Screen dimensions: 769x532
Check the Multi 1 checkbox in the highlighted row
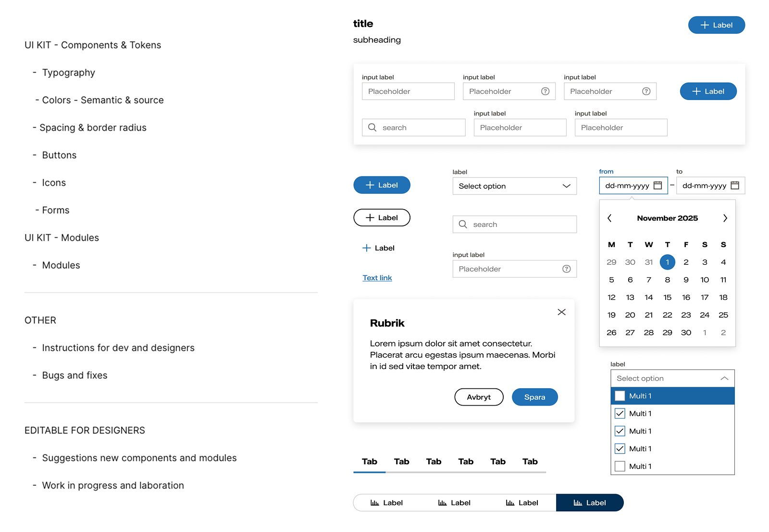(620, 396)
